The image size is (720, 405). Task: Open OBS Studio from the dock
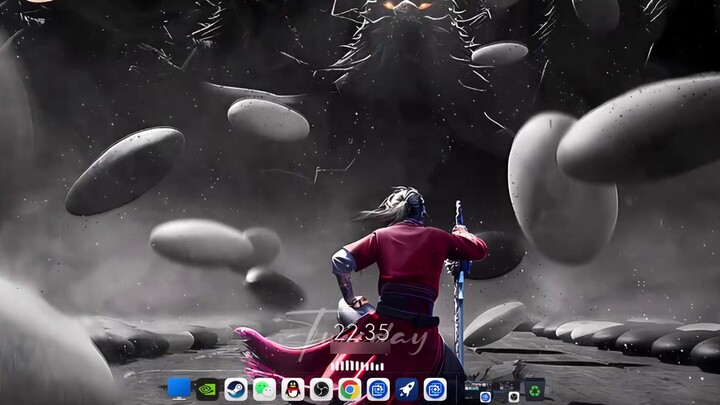(321, 389)
